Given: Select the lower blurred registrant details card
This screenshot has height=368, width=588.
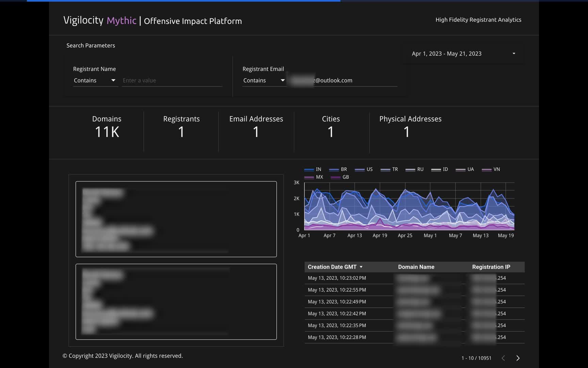Looking at the screenshot, I should click(x=176, y=302).
